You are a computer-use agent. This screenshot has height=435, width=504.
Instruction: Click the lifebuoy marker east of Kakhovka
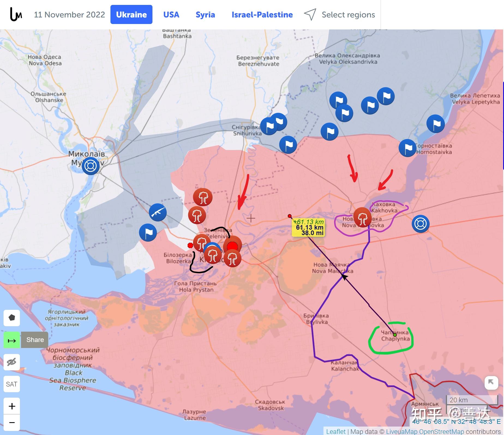pyautogui.click(x=421, y=224)
